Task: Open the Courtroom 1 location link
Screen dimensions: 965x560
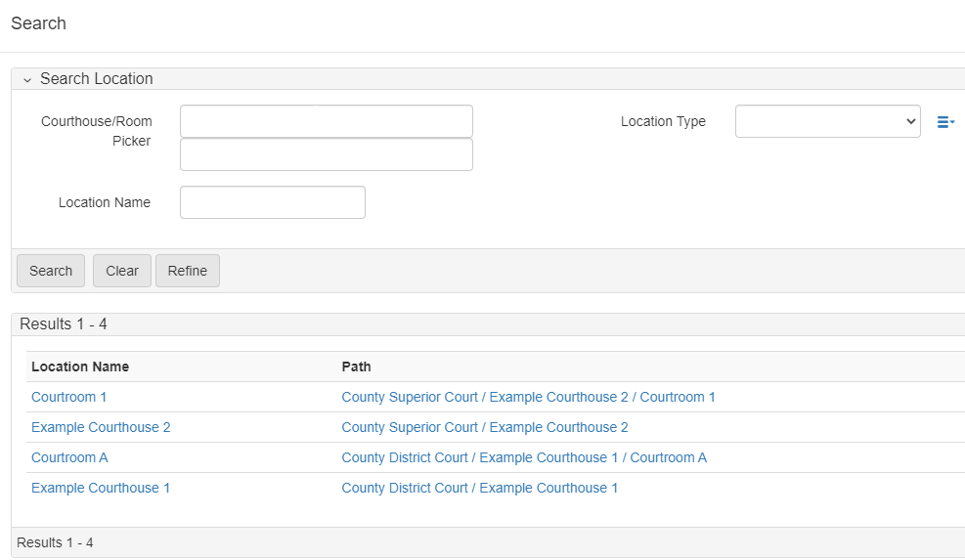Action: pyautogui.click(x=68, y=397)
